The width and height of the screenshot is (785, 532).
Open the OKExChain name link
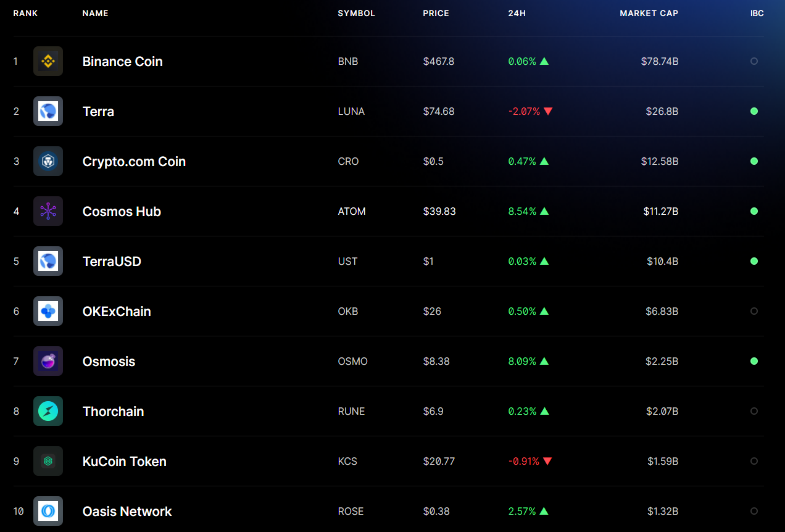coord(117,311)
